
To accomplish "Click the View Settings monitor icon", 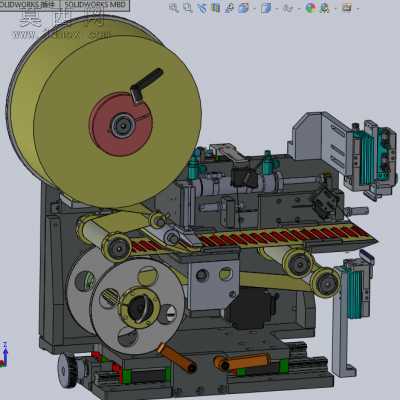I will [x=347, y=7].
